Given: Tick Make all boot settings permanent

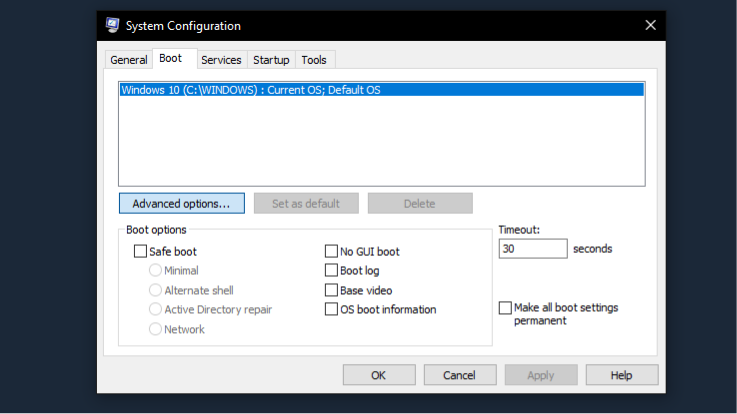Looking at the screenshot, I should pyautogui.click(x=505, y=308).
